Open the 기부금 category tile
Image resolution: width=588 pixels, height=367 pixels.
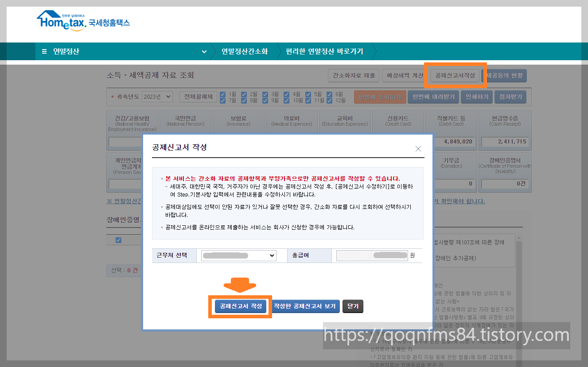coord(451,171)
